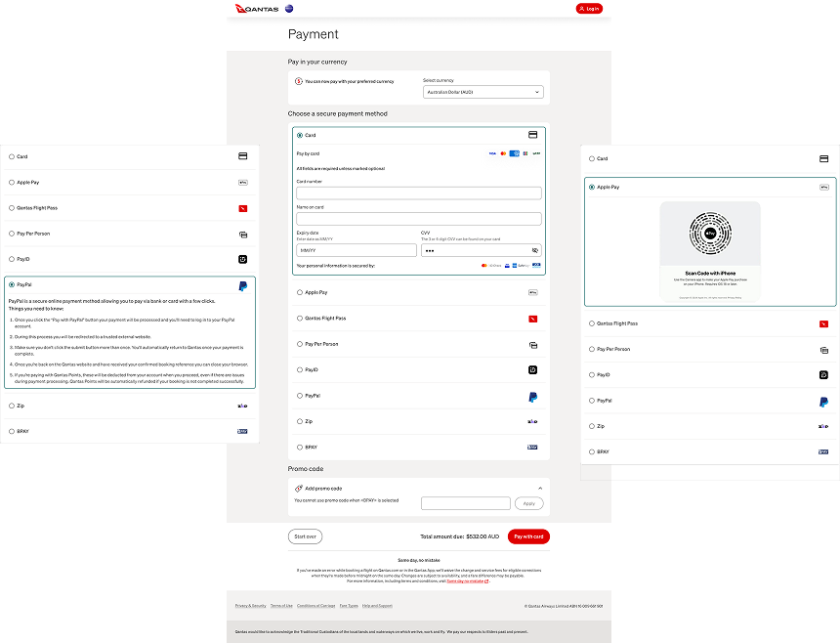Click Apple Pay logo in center panel

533,292
